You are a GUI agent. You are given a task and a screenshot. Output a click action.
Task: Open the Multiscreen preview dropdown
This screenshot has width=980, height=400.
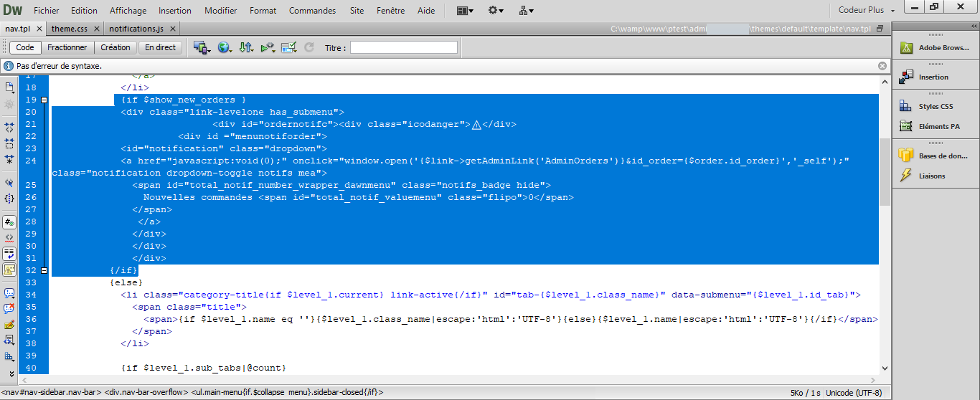[x=201, y=47]
